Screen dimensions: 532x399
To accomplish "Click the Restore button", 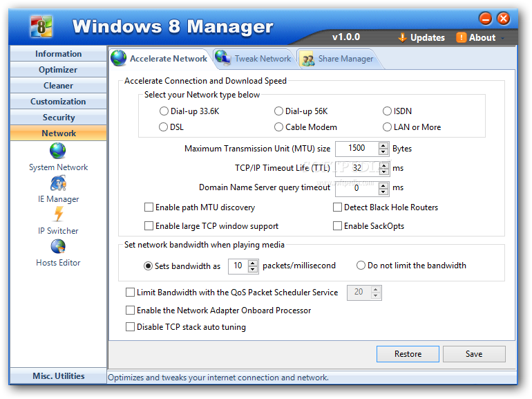I will [x=408, y=354].
